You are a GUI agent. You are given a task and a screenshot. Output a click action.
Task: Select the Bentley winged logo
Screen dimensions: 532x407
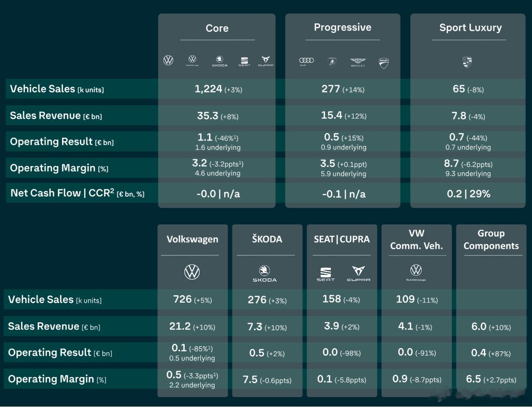click(358, 63)
